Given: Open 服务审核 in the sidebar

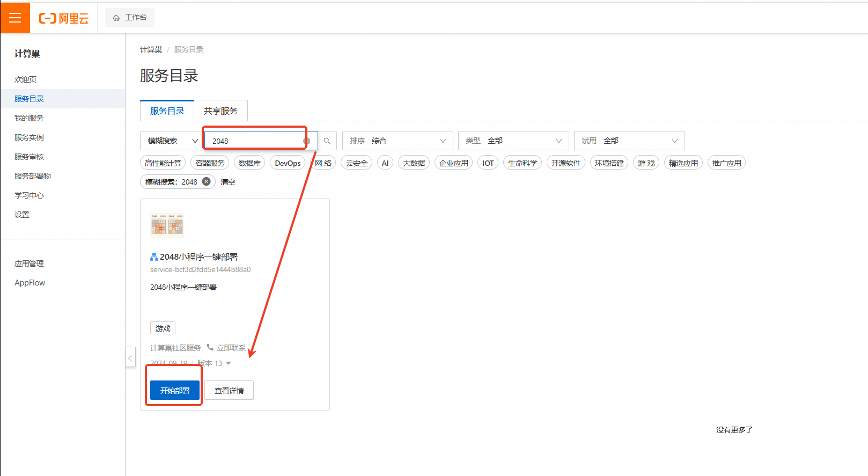Looking at the screenshot, I should click(x=29, y=157).
